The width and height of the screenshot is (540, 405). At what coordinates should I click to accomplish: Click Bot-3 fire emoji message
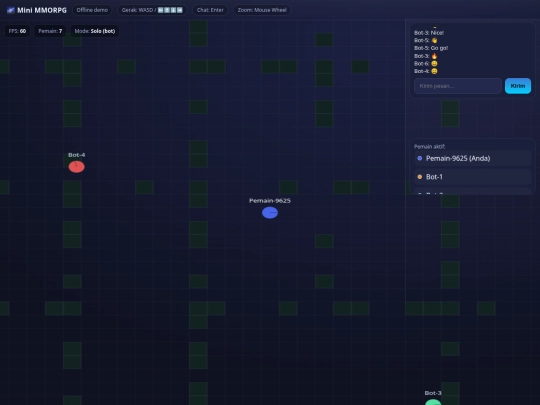426,56
